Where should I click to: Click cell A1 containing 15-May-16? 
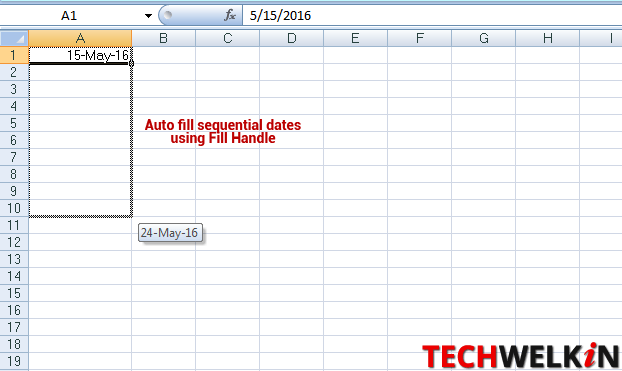click(x=80, y=55)
